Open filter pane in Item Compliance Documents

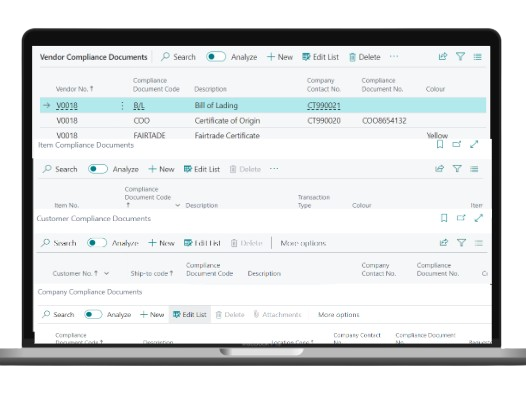click(457, 169)
